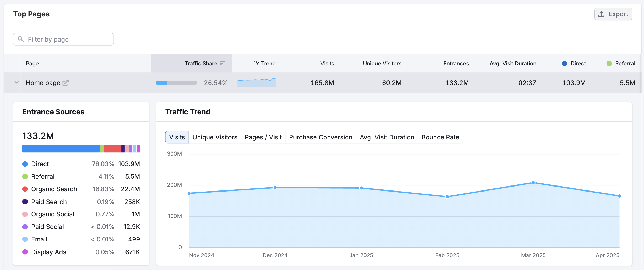The image size is (644, 270).
Task: Sort table by Traffic Share column
Action: click(201, 64)
